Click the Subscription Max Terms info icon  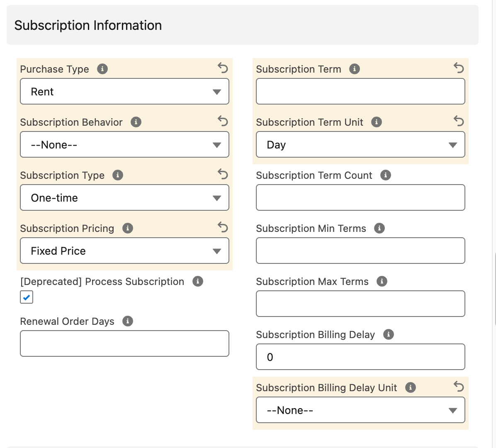pyautogui.click(x=382, y=282)
